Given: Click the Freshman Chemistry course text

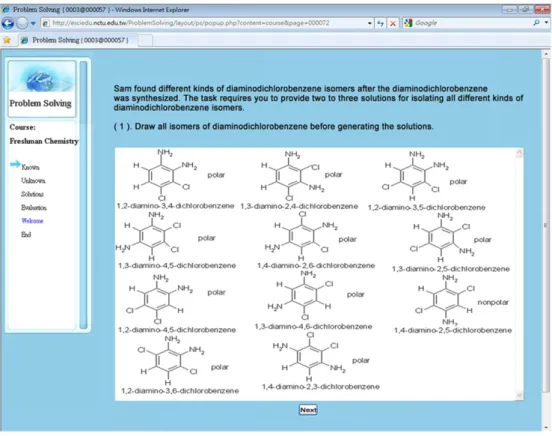Looking at the screenshot, I should tap(44, 141).
